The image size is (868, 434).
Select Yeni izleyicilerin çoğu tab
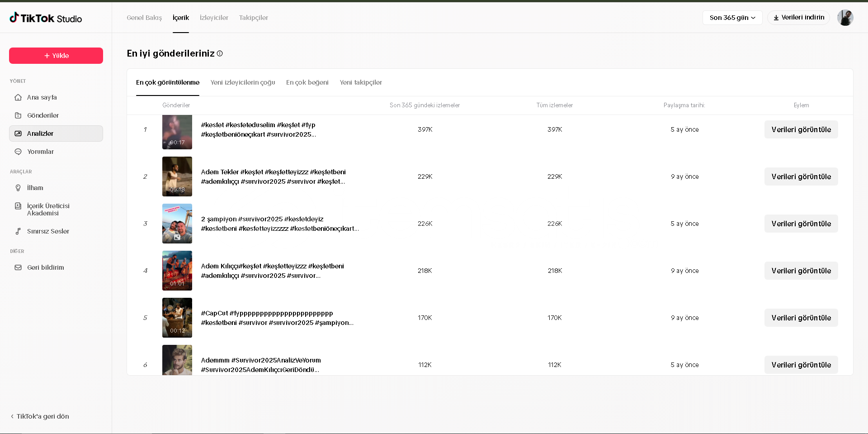[243, 82]
